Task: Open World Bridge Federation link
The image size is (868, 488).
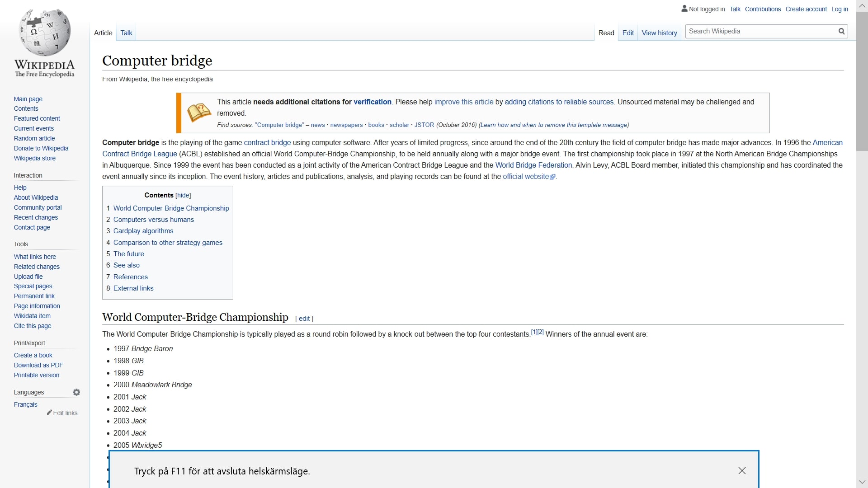Action: 533,165
